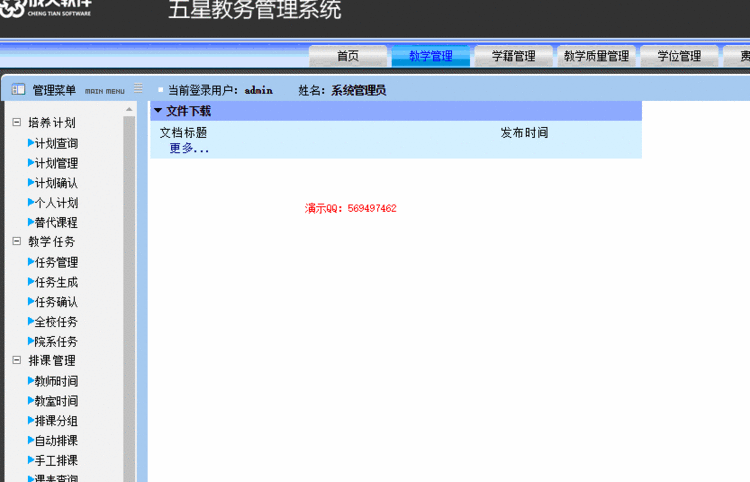Screen dimensions: 750x482
Task: Open 任务生成 in the menu
Action: 56,282
